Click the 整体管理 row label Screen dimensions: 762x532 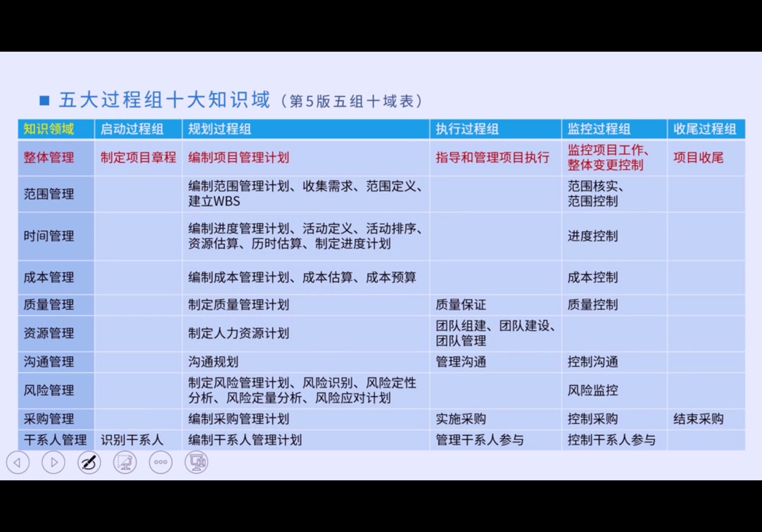point(49,158)
